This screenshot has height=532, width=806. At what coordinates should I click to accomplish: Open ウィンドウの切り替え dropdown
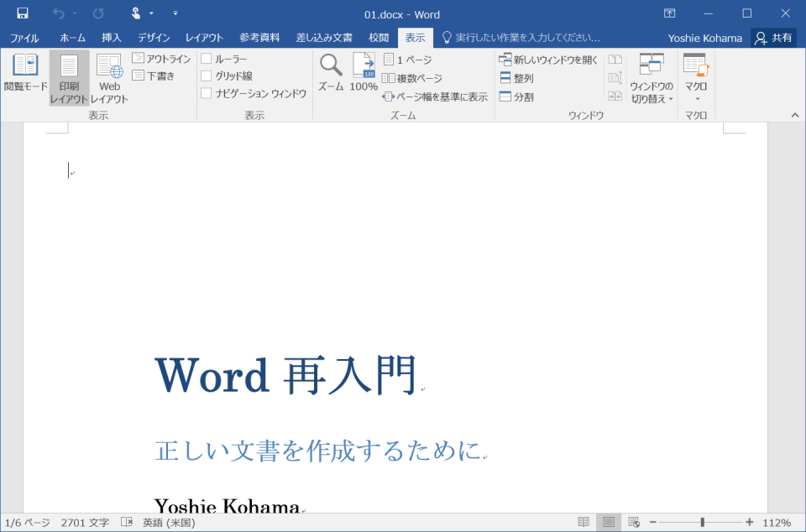(x=652, y=78)
